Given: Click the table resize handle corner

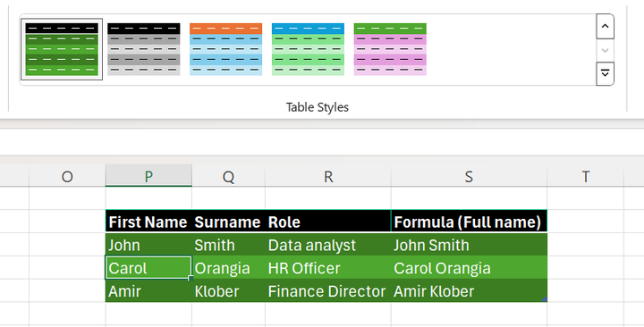Looking at the screenshot, I should click(x=544, y=299).
